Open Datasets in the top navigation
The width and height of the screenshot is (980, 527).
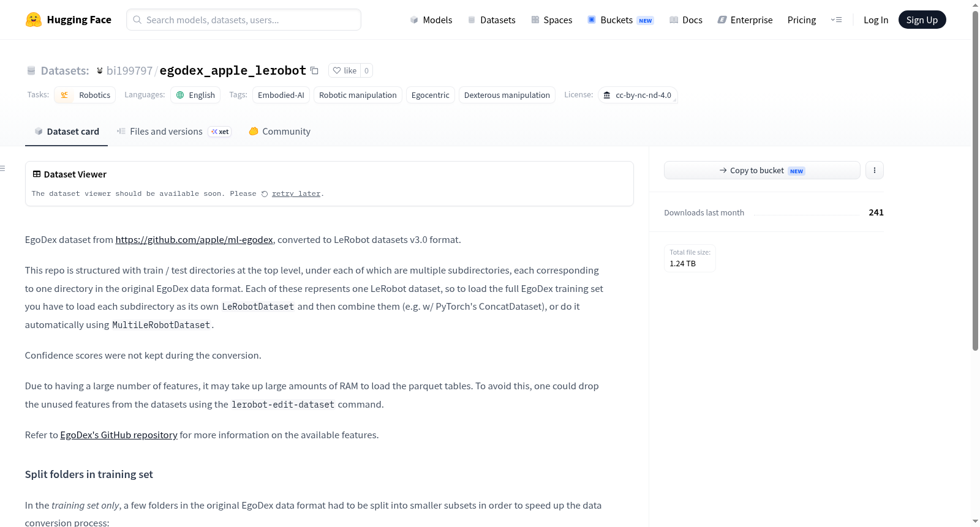coord(492,20)
